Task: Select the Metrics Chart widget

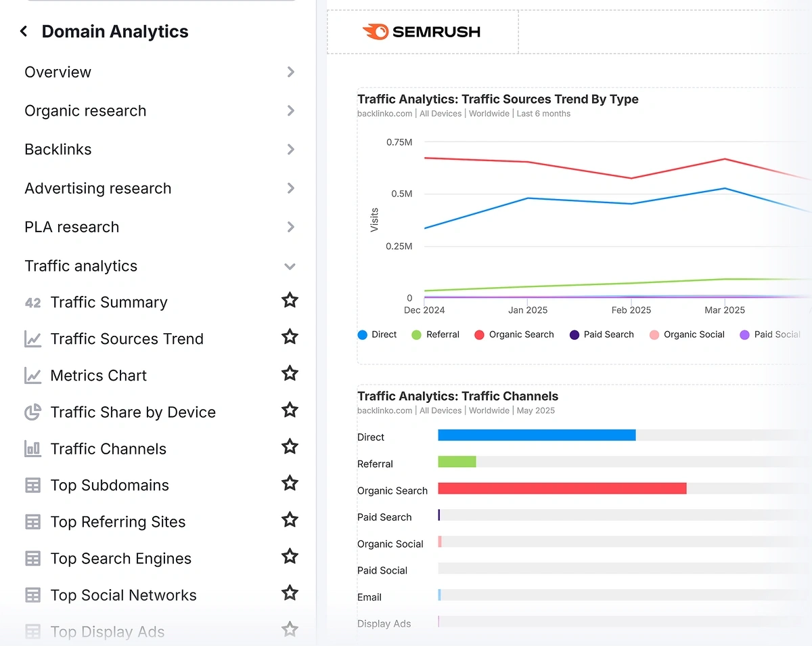Action: pos(99,376)
